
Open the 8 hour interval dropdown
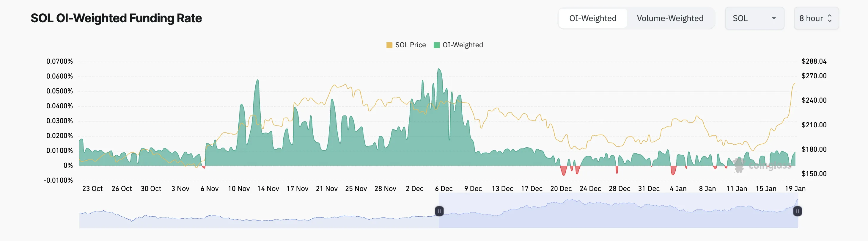[x=816, y=18]
